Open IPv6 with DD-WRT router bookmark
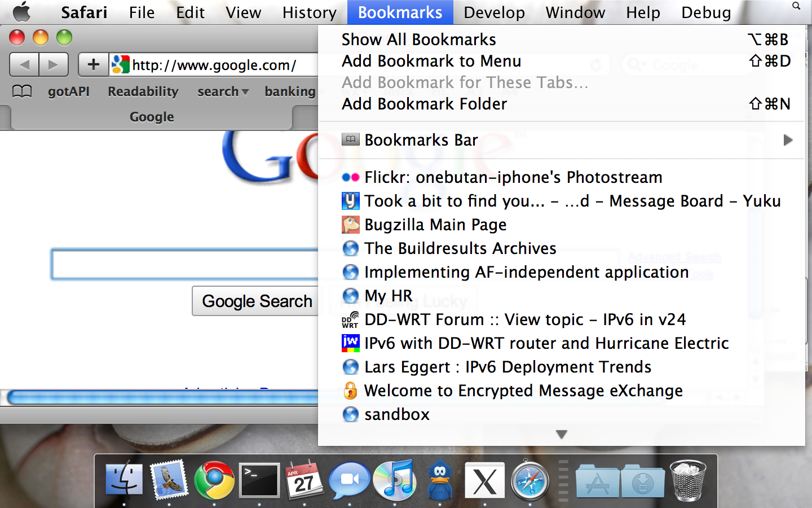 click(562, 343)
